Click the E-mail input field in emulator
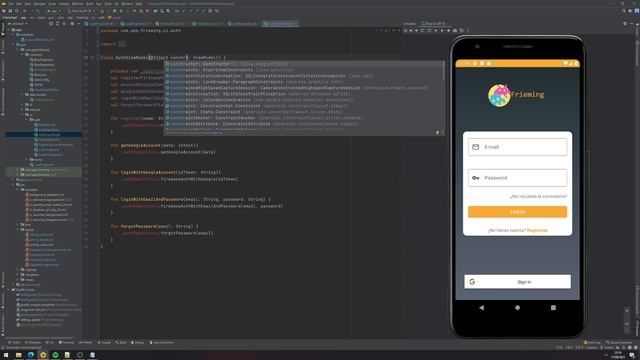 click(517, 147)
